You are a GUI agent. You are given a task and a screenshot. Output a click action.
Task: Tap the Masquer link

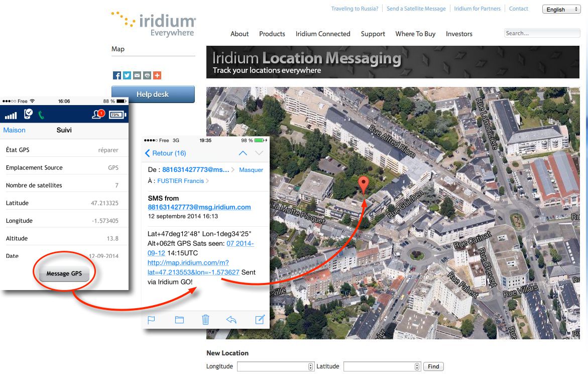point(251,170)
